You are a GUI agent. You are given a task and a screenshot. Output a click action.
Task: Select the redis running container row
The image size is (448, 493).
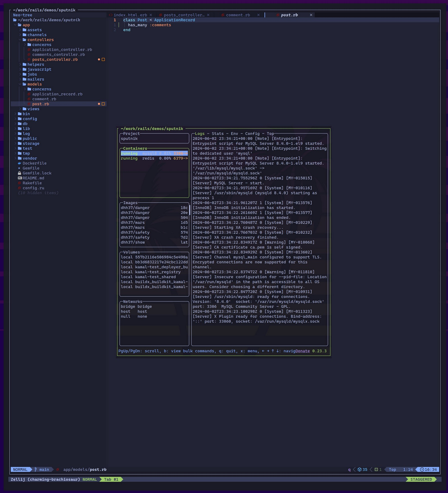click(154, 158)
